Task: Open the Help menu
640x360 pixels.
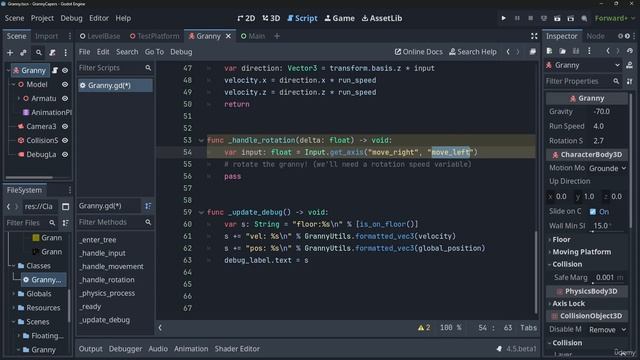Action: (123, 18)
